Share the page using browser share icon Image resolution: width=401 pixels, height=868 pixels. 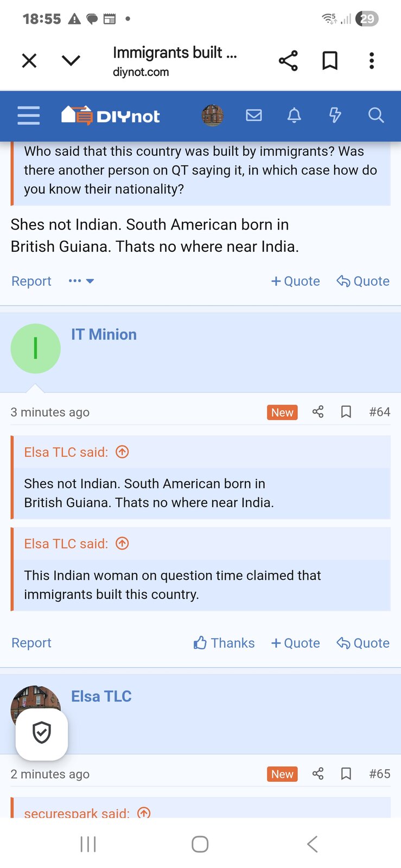pyautogui.click(x=288, y=61)
